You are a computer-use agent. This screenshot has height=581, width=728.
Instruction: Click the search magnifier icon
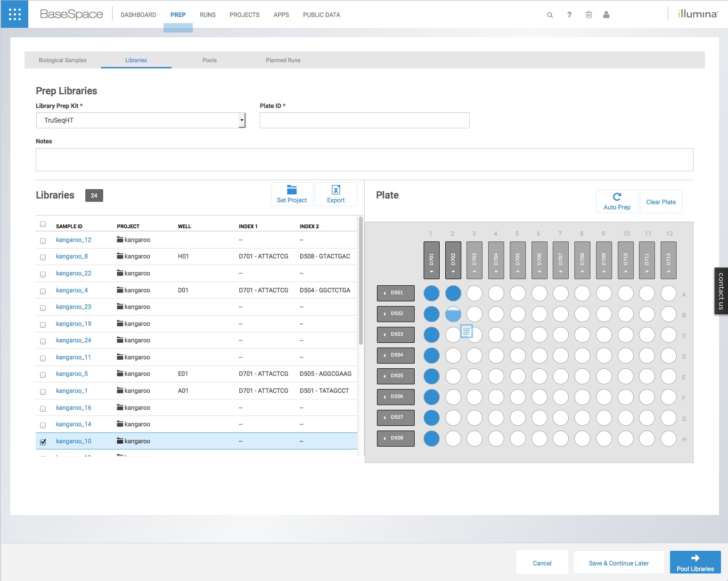pos(550,15)
